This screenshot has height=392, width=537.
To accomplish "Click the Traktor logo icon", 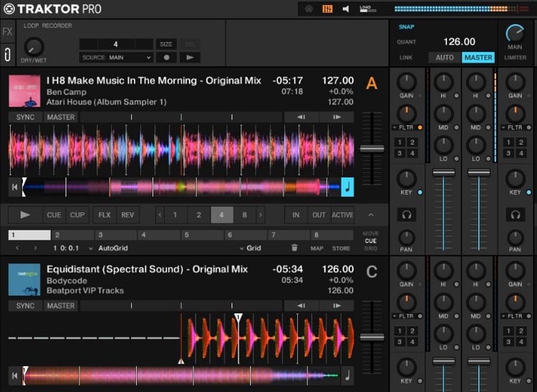I will (9, 9).
